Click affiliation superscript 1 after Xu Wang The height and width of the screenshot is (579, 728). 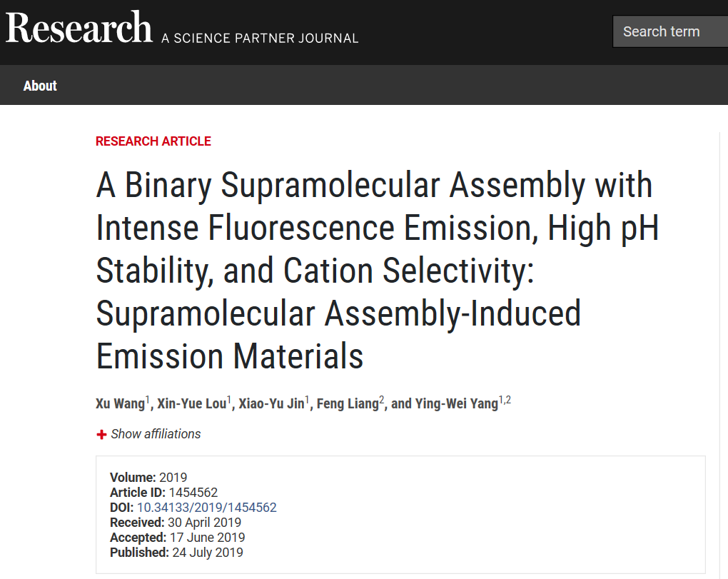point(148,401)
